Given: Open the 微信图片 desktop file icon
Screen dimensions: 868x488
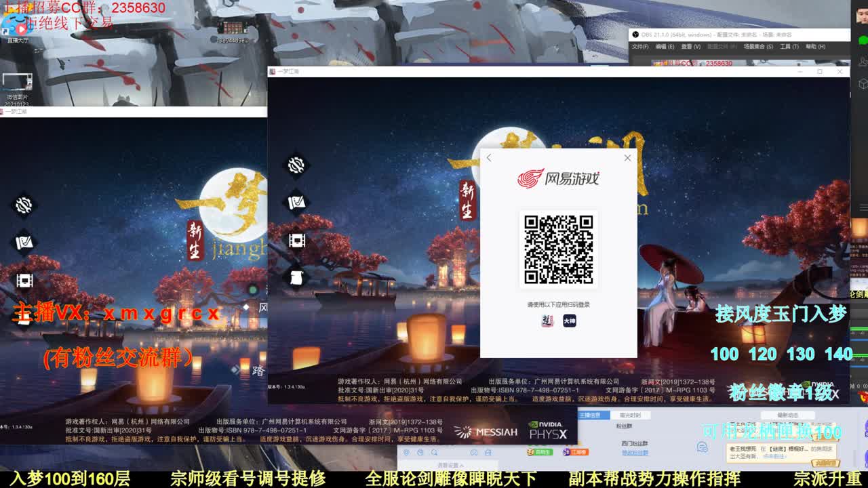Looking at the screenshot, I should tap(17, 88).
